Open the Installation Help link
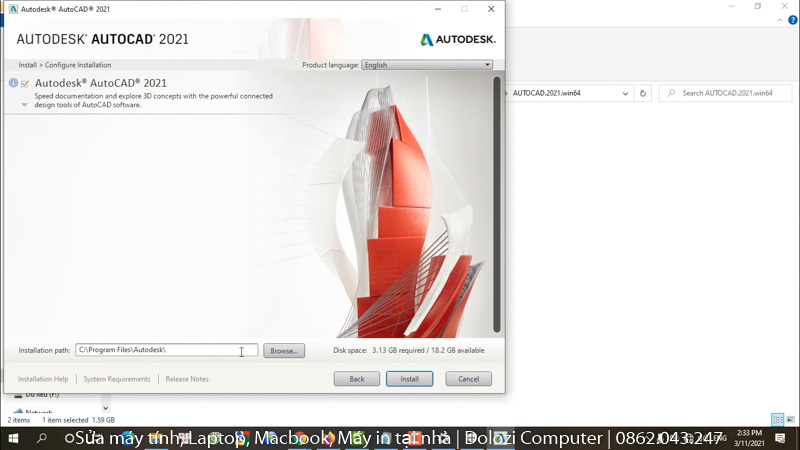800x450 pixels. coord(43,379)
